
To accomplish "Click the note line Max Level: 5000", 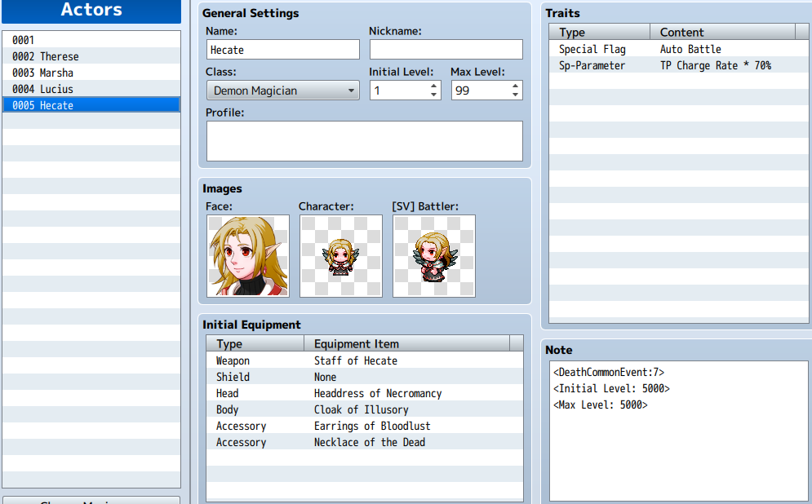I will pos(600,405).
